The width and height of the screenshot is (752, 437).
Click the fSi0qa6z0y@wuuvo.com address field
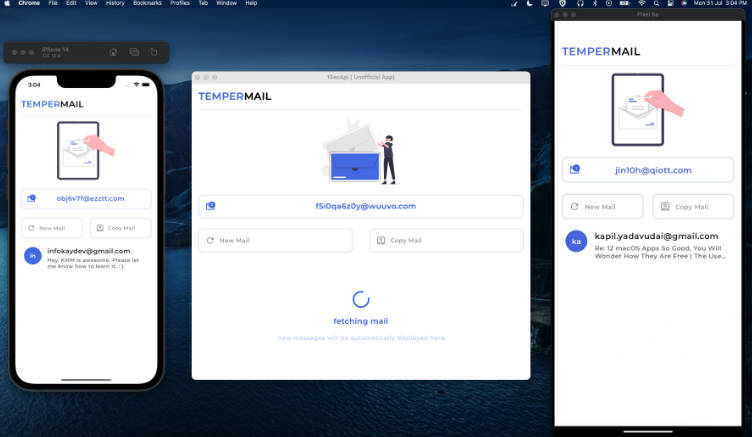(361, 206)
